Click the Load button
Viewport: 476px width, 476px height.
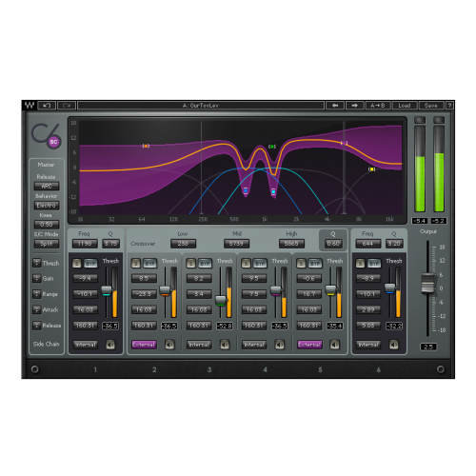tap(405, 106)
